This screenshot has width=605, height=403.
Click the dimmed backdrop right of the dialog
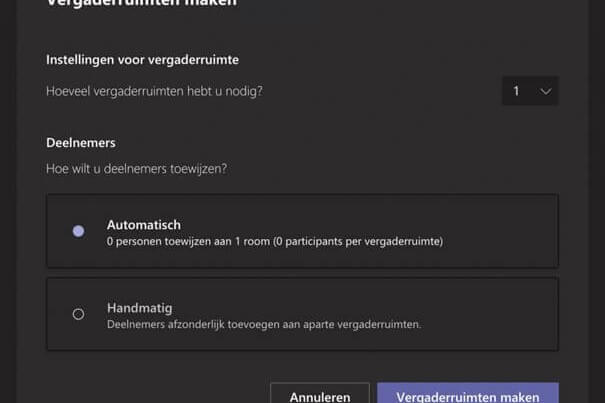tap(597, 201)
